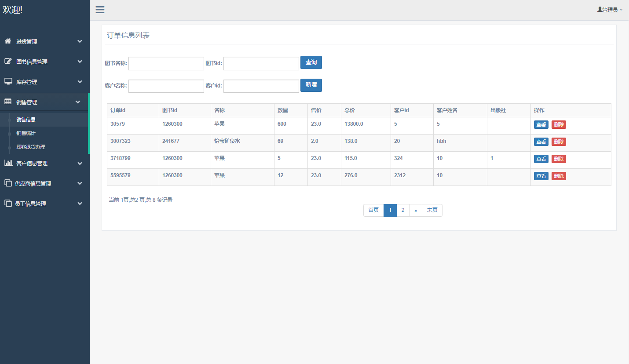Expand the 库存管理 chevron arrow
629x364 pixels.
pos(80,82)
